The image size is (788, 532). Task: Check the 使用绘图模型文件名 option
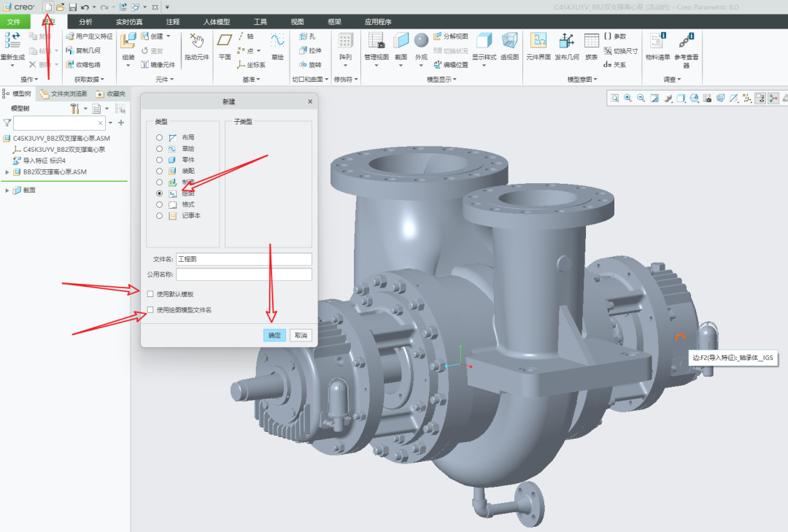150,310
